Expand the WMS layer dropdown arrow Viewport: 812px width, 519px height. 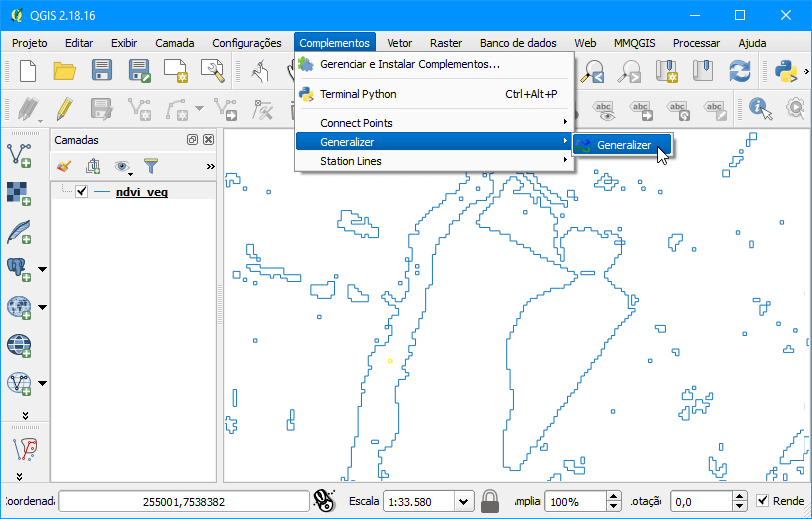42,307
